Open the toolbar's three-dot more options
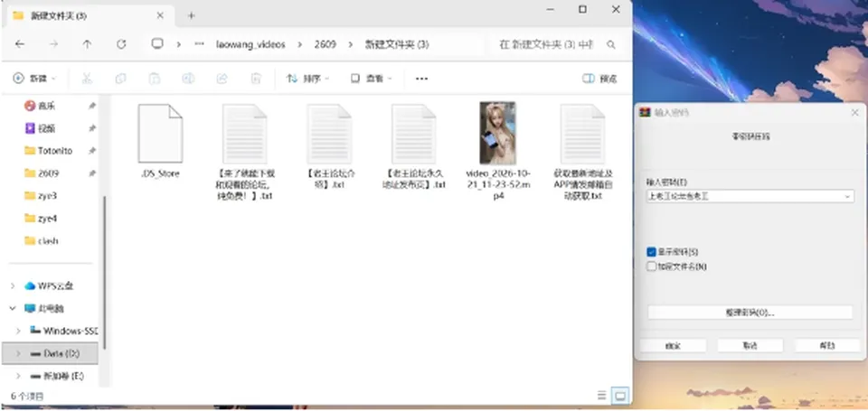Viewport: 868px width, 411px height. (422, 79)
